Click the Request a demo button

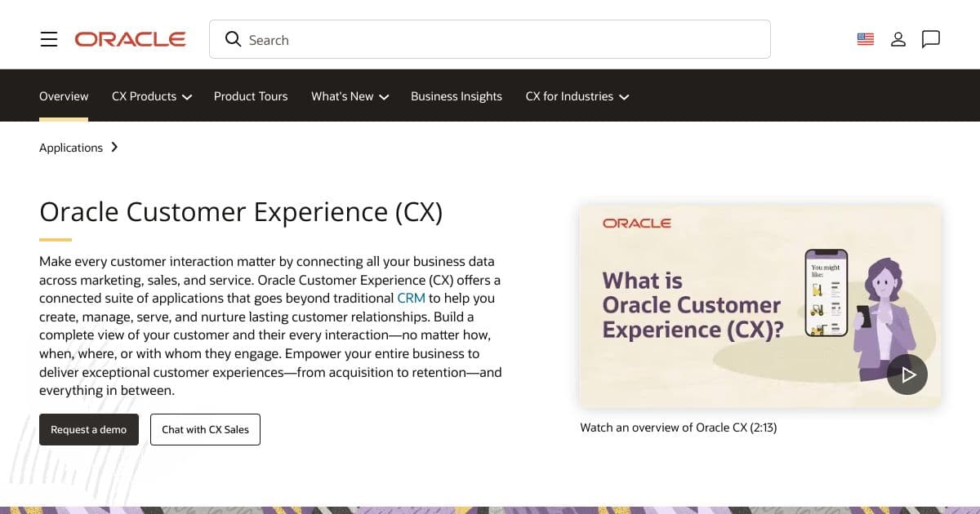point(88,429)
